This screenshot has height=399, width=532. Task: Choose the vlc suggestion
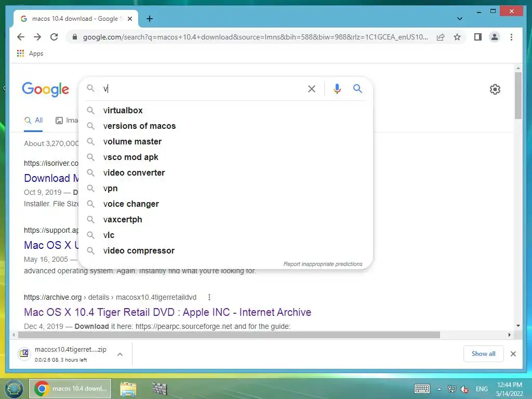(225, 235)
